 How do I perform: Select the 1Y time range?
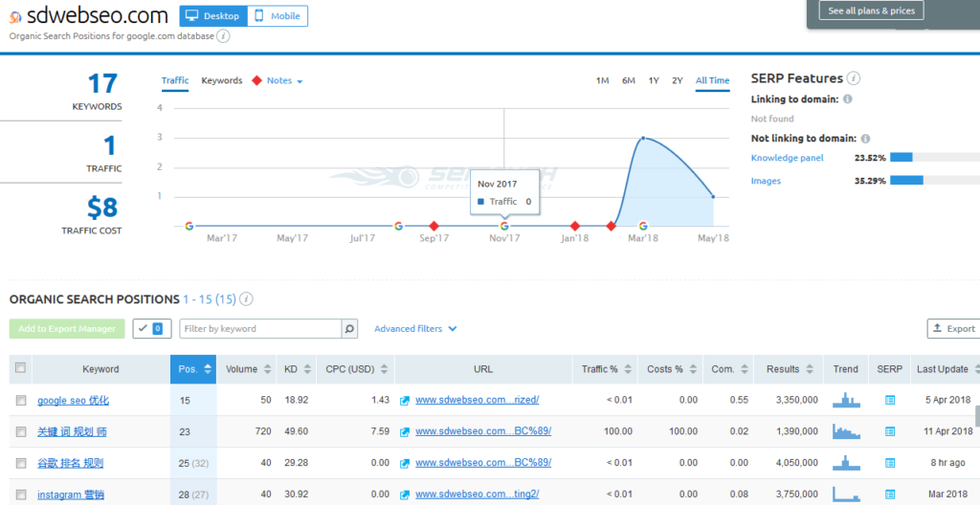653,81
